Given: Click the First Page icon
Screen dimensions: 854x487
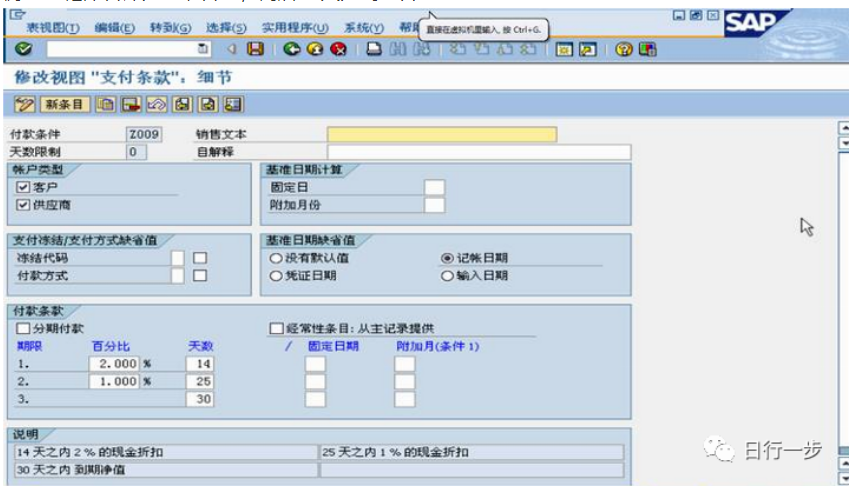Looking at the screenshot, I should pyautogui.click(x=458, y=50).
